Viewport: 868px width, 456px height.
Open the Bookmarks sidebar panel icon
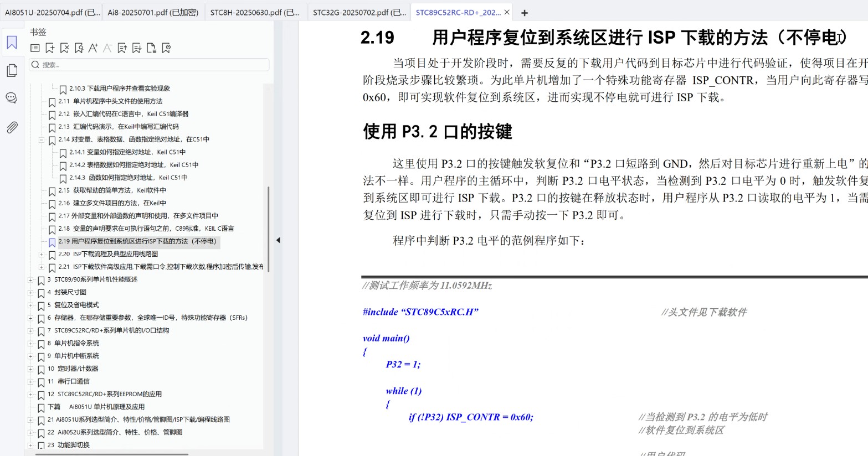click(x=12, y=43)
